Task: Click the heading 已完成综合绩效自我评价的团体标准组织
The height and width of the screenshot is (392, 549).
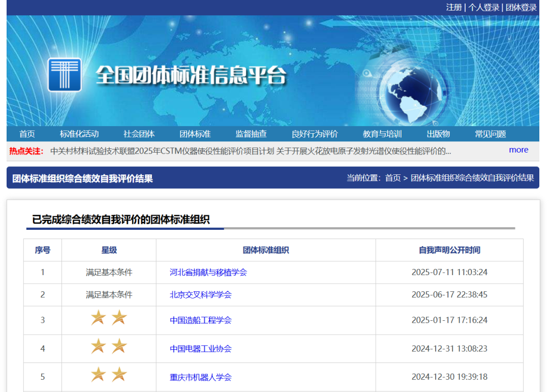Action: pyautogui.click(x=121, y=220)
